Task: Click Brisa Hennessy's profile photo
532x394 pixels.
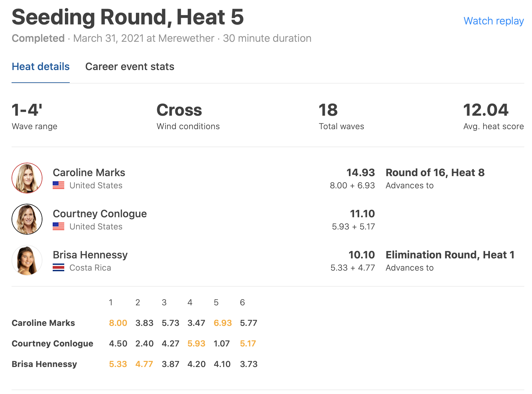Action: 27,260
